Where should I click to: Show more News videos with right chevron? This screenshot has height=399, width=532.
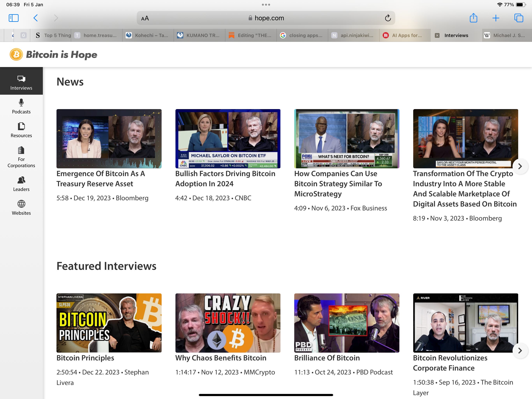(x=520, y=166)
